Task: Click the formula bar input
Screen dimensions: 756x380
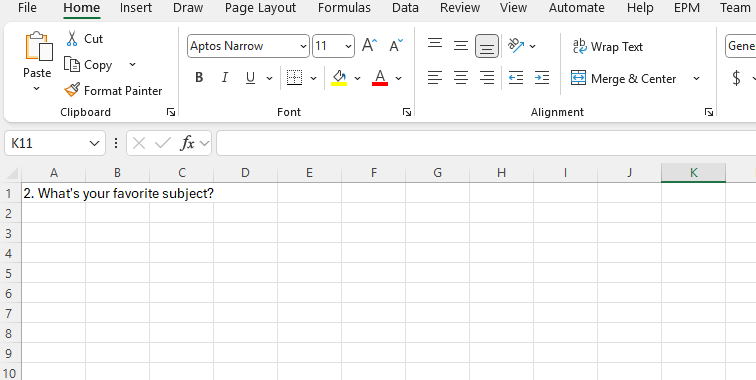Action: pos(486,143)
